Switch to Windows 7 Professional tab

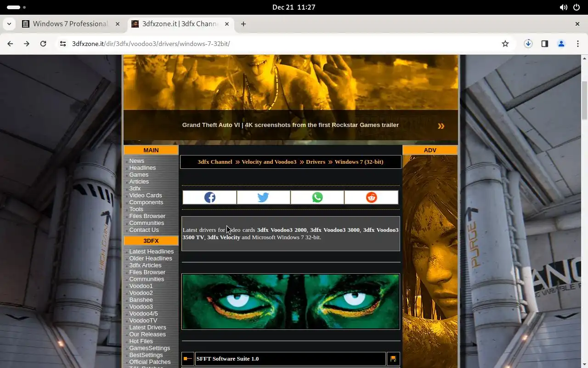pos(71,24)
